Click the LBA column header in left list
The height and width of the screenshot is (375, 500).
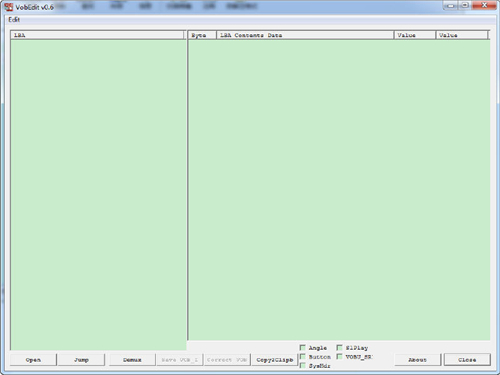[97, 35]
